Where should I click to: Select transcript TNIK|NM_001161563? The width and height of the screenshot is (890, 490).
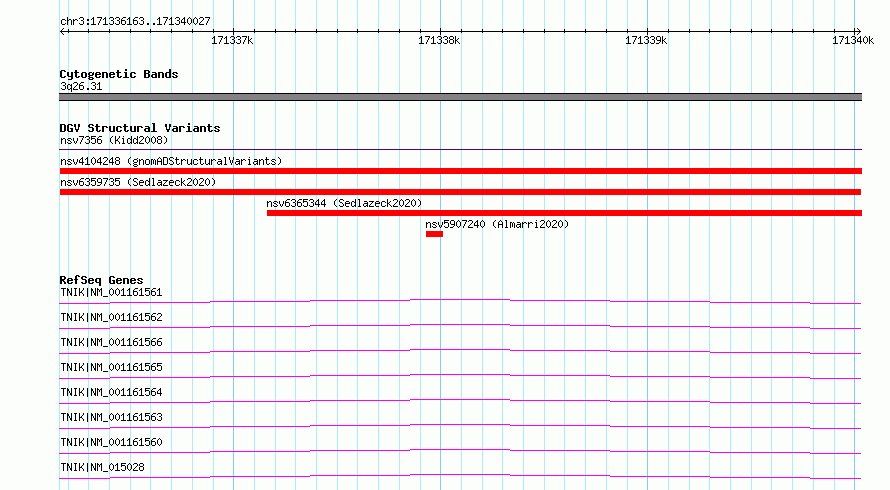click(111, 417)
